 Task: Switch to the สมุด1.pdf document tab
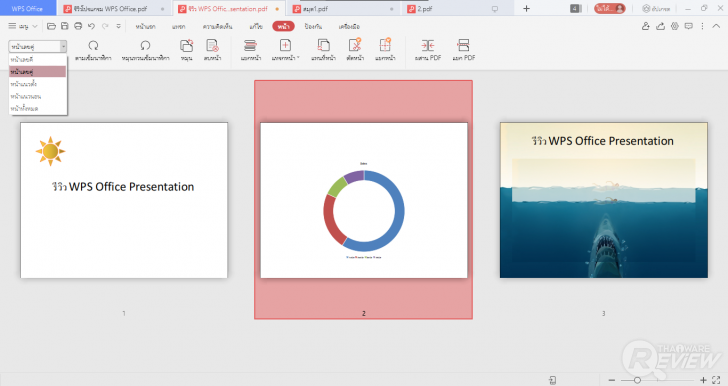[x=344, y=9]
